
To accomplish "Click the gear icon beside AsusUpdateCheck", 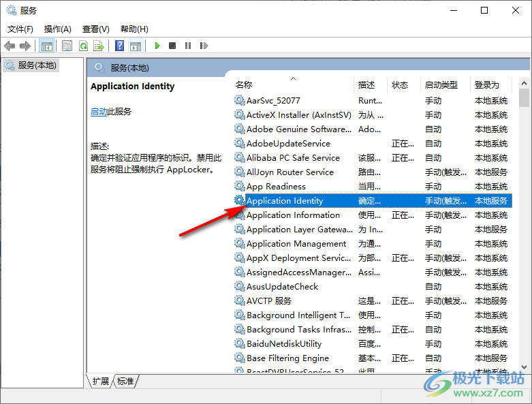I will pos(240,286).
